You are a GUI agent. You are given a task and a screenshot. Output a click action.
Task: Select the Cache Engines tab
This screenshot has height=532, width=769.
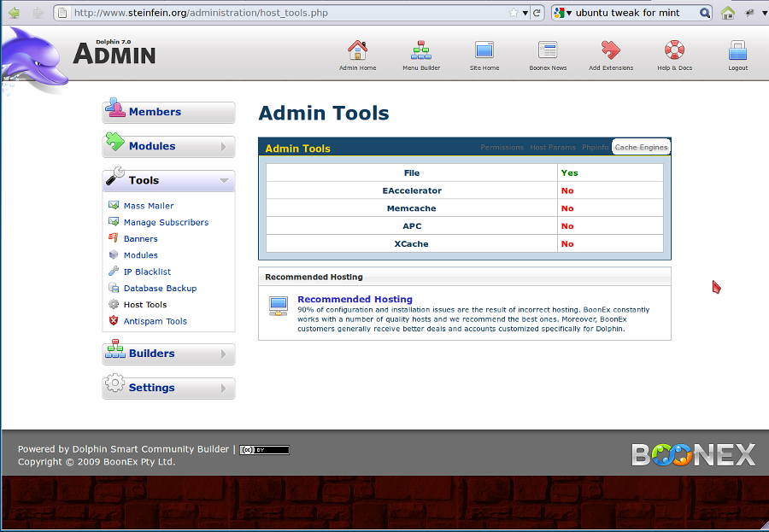coord(641,148)
